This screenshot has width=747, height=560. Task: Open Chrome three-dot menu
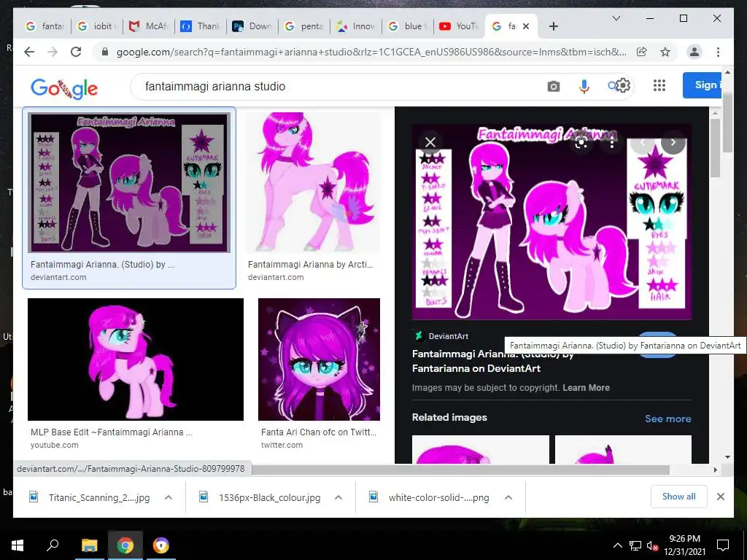pyautogui.click(x=718, y=52)
